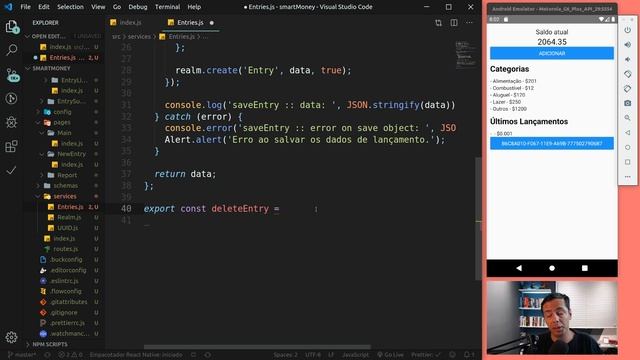Rotate emulator right
640x360 pixels.
(628, 89)
